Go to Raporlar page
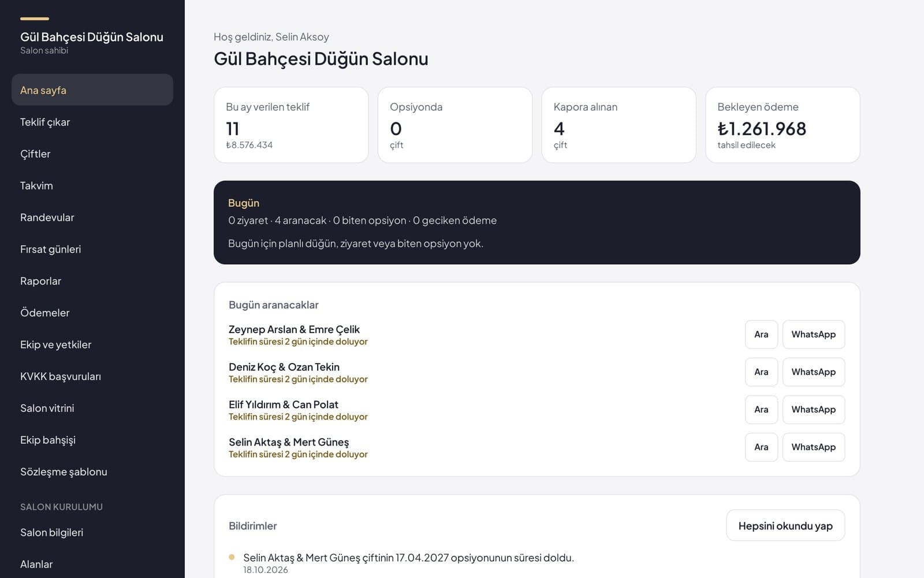This screenshot has height=578, width=924. [92, 281]
